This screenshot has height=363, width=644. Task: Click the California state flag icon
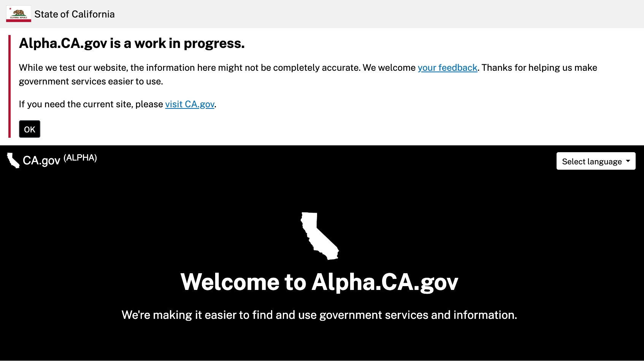tap(19, 14)
